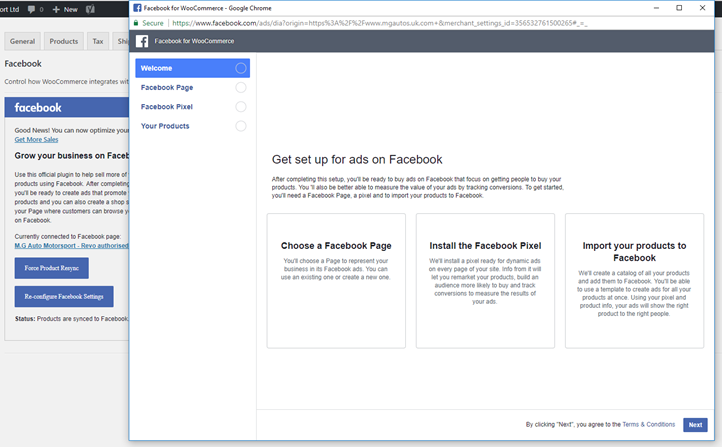Toggle the Facebook Page step circle
Image resolution: width=722 pixels, height=447 pixels.
[241, 87]
